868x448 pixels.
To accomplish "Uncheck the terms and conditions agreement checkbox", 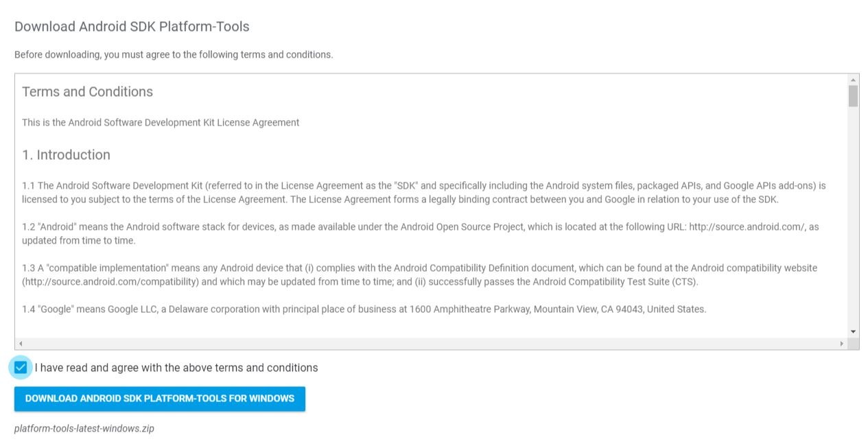I will click(x=20, y=367).
